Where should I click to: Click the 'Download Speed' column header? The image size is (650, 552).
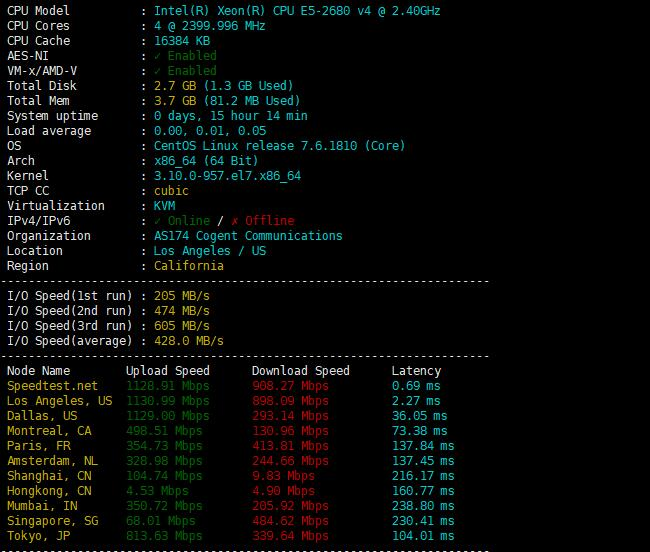301,370
